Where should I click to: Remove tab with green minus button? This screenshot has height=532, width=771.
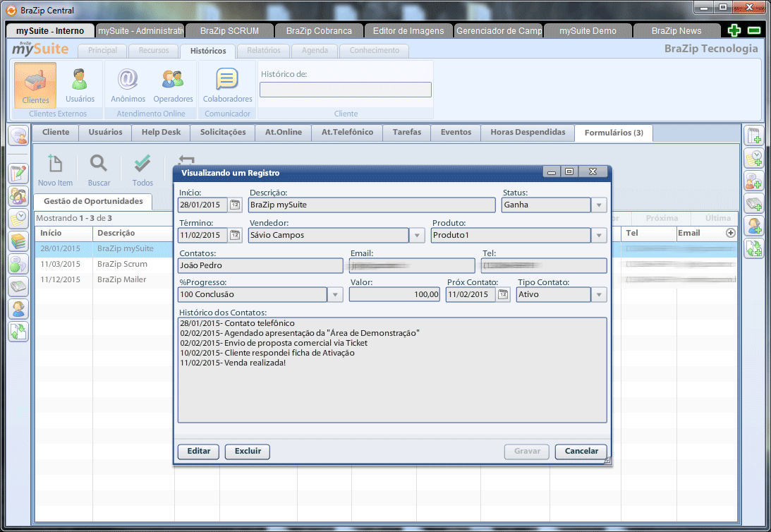(x=754, y=30)
